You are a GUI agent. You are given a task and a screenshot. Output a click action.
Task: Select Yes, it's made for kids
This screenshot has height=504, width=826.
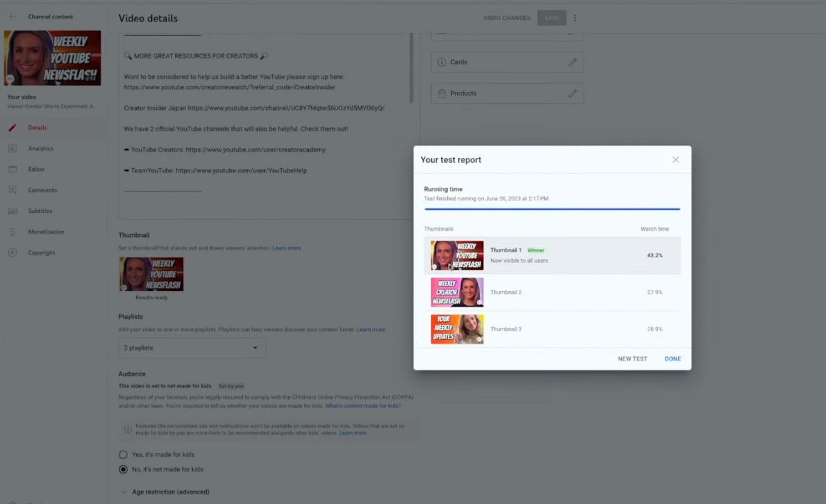(123, 454)
